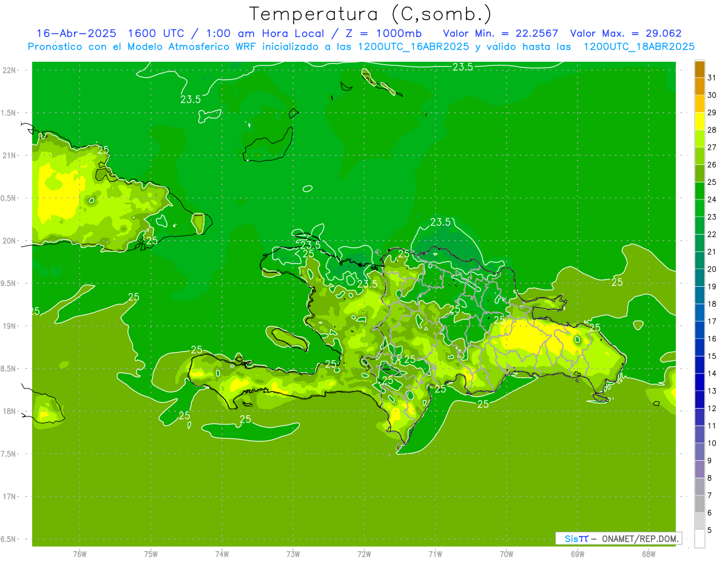Image resolution: width=728 pixels, height=562 pixels.
Task: Click the 75W longitude axis label
Action: [x=151, y=554]
